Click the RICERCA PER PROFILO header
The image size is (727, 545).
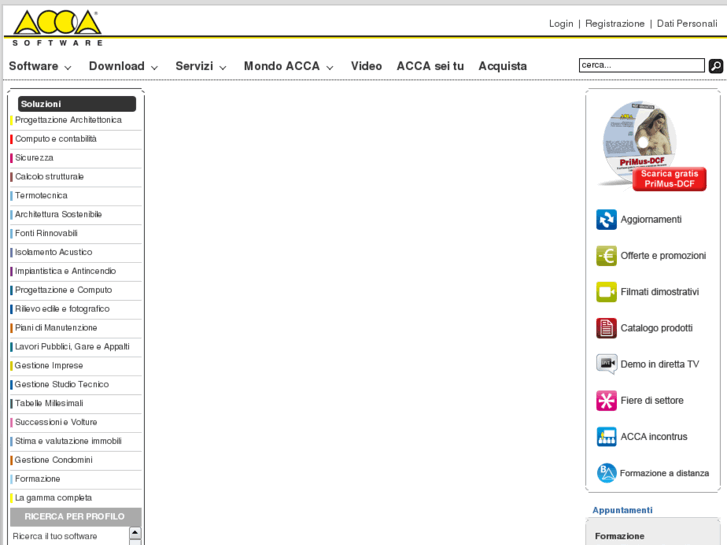[76, 517]
